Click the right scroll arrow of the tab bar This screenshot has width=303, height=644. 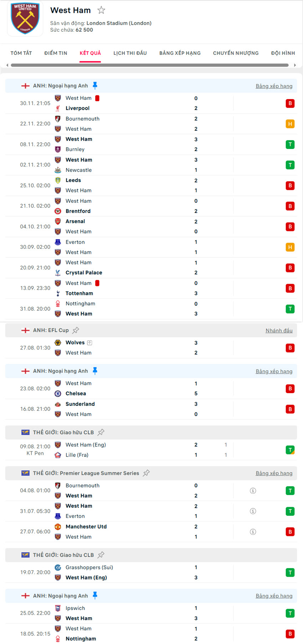pyautogui.click(x=295, y=65)
